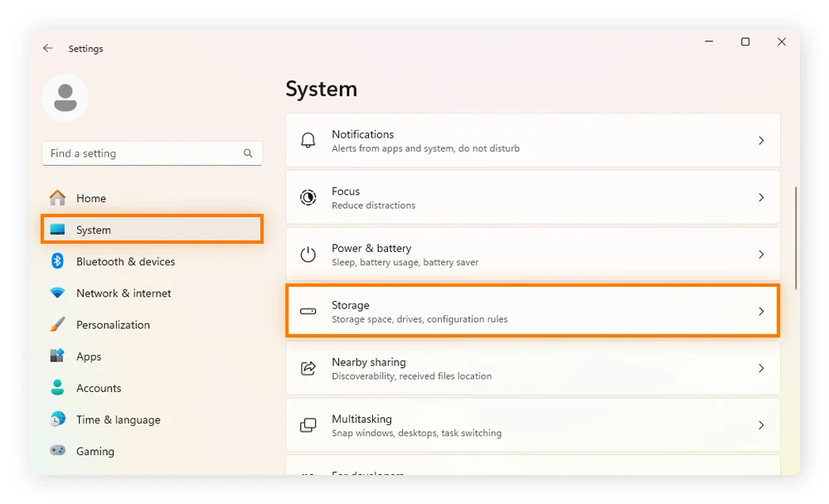829x504 pixels.
Task: Click the Storage drive icon
Action: click(x=308, y=312)
